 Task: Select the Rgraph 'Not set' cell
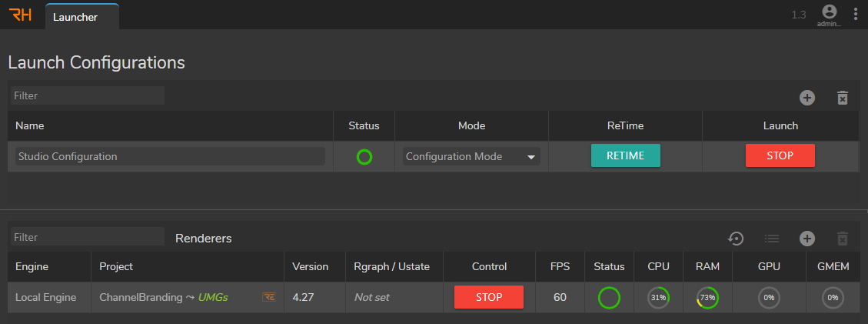(x=372, y=297)
